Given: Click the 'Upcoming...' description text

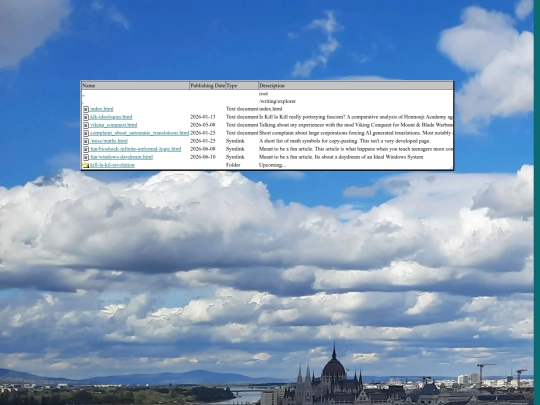Looking at the screenshot, I should 272,165.
